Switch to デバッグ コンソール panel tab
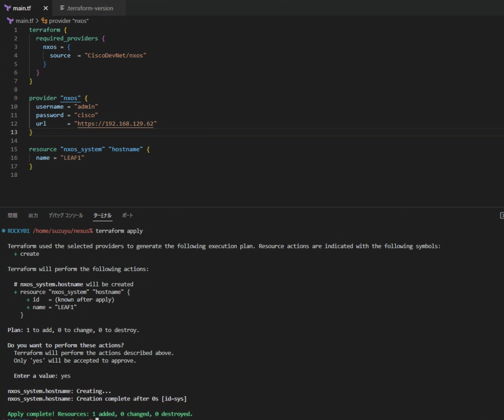 [66, 215]
